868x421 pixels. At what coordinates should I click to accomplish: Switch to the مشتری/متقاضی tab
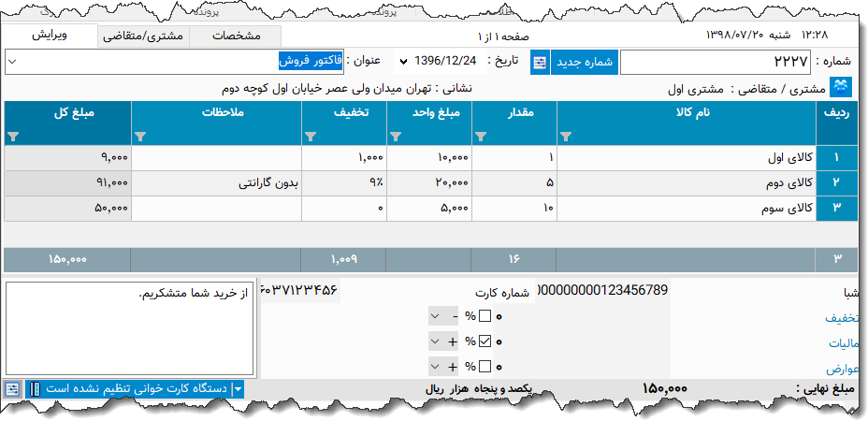pos(144,36)
